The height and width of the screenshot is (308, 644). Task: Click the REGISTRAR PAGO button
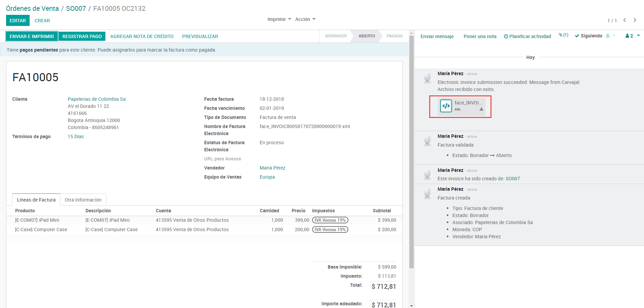tap(82, 36)
